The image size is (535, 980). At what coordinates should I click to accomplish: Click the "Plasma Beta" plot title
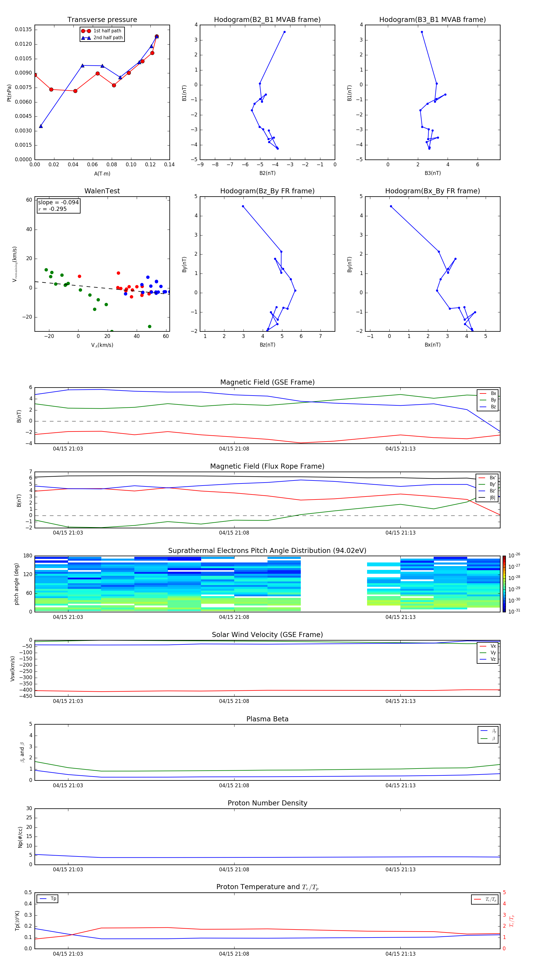[x=267, y=719]
